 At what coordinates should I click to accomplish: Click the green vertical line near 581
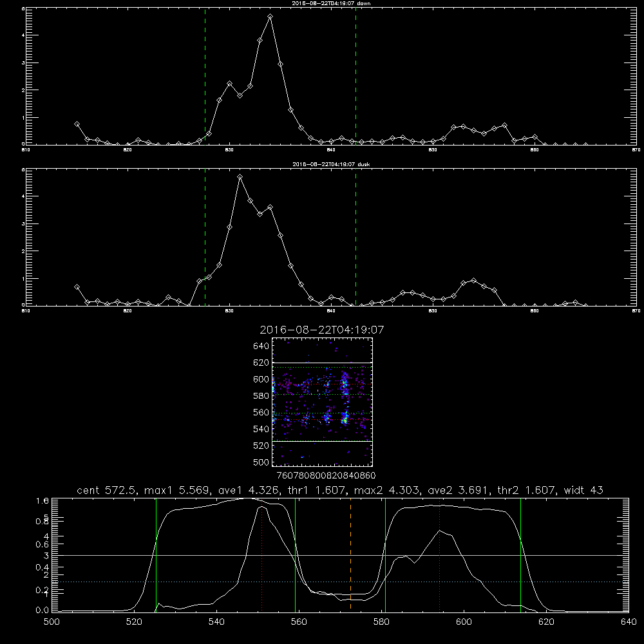pyautogui.click(x=385, y=555)
